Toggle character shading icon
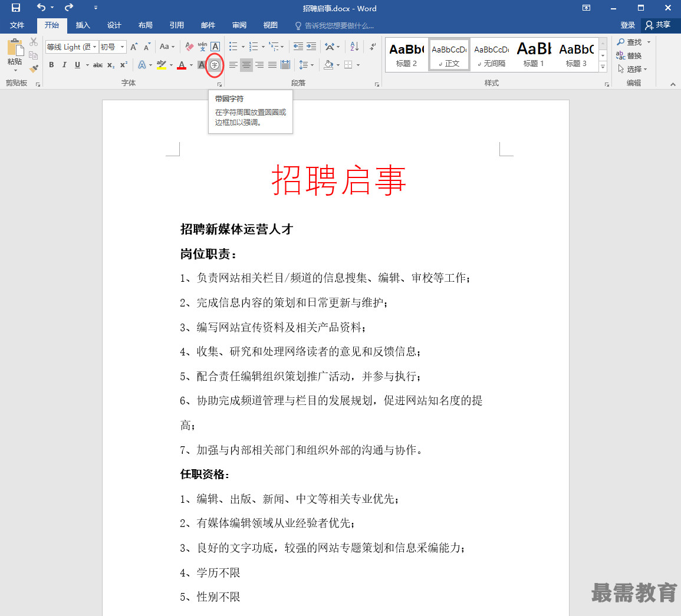This screenshot has width=681, height=616. [201, 65]
